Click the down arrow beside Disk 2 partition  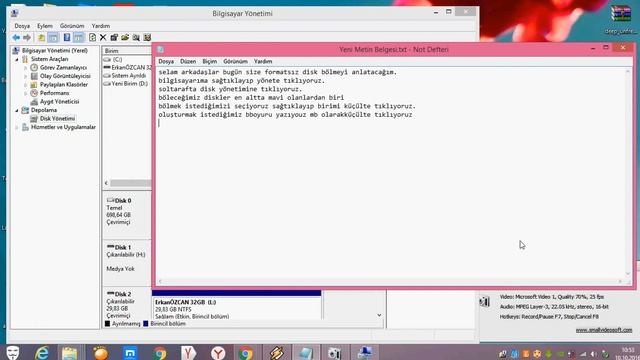[379, 315]
